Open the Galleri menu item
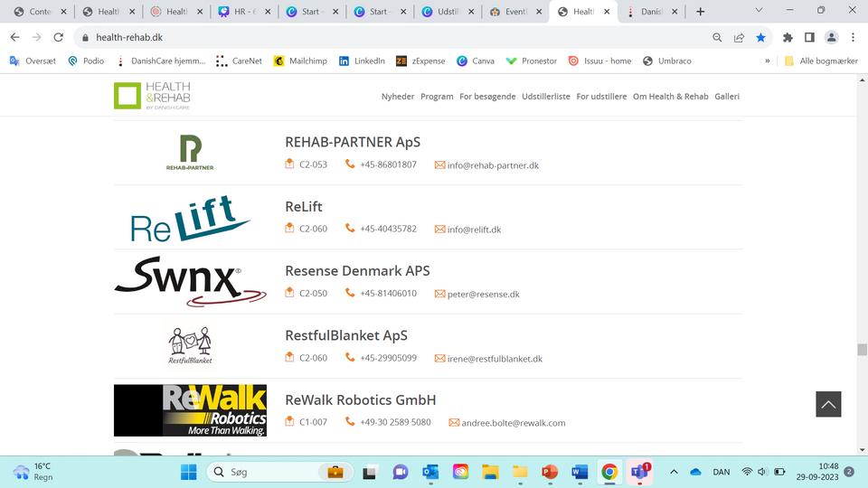Viewport: 868px width, 488px height. [727, 97]
